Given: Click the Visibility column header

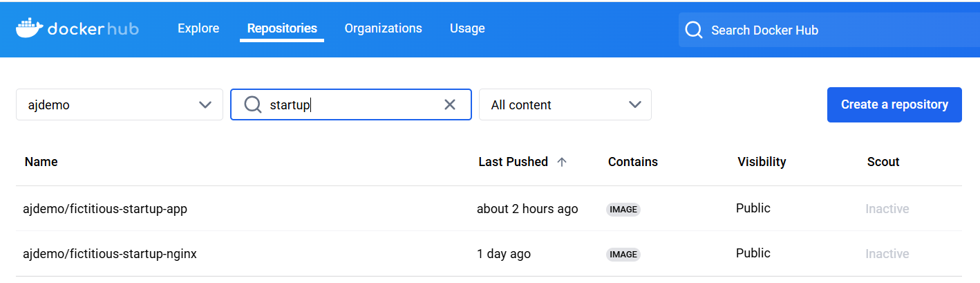Looking at the screenshot, I should point(762,162).
